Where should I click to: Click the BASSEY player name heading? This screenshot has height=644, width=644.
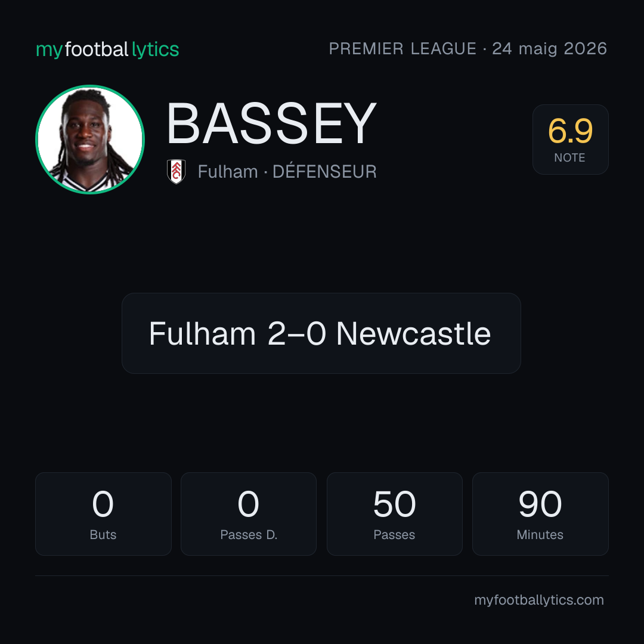coord(271,123)
